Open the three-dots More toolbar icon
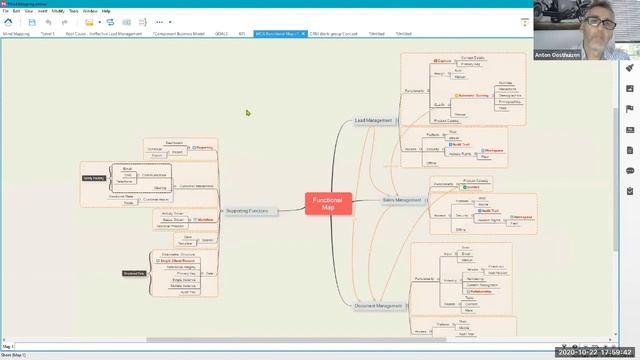The width and height of the screenshot is (640, 360). point(160,22)
